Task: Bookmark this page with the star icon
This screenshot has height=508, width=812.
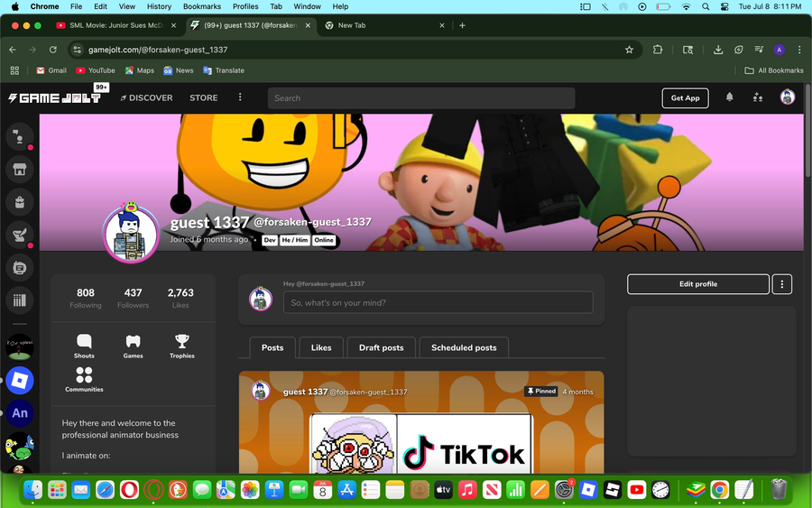Action: [x=629, y=50]
